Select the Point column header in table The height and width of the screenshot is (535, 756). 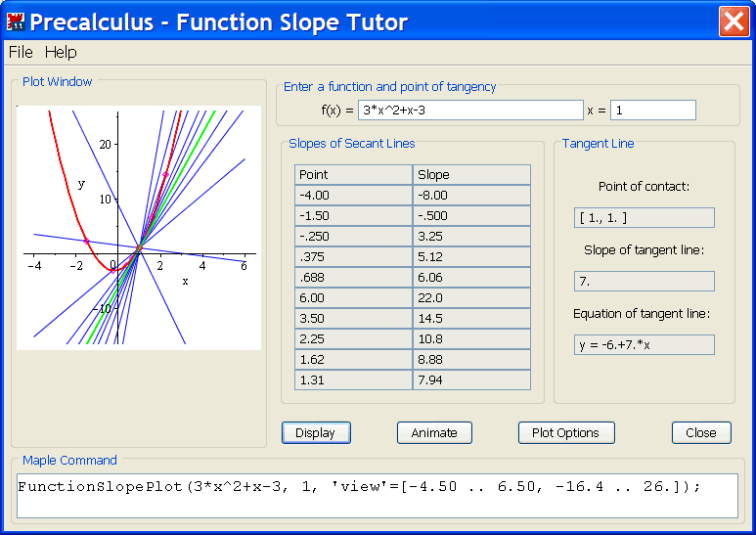353,175
